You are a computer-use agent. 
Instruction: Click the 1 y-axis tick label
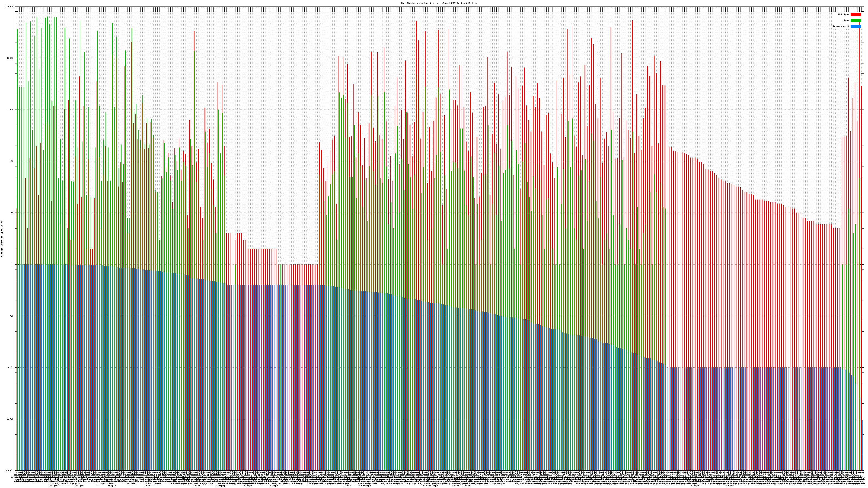click(x=13, y=264)
